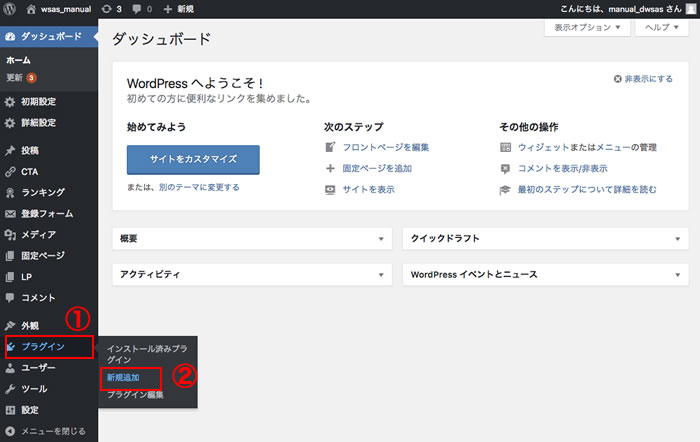Screen dimensions: 700x442
Task: Click the 設定 settings icon in sidebar
Action: point(10,410)
